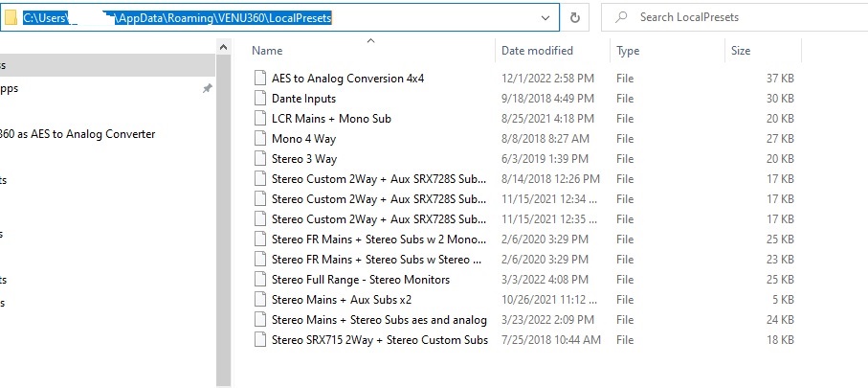Select icon of Stereo Full Range - Stereo Monitors
This screenshot has height=388, width=868.
[x=260, y=280]
